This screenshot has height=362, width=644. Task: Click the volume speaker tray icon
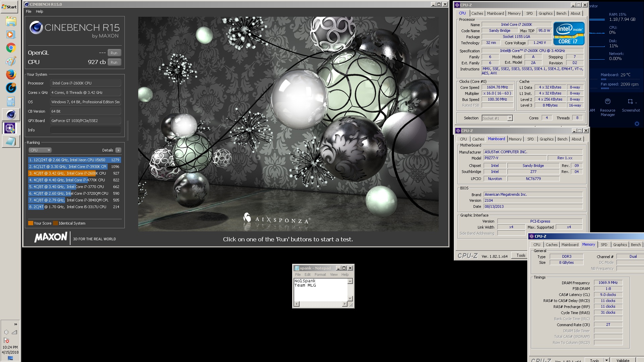click(x=6, y=332)
